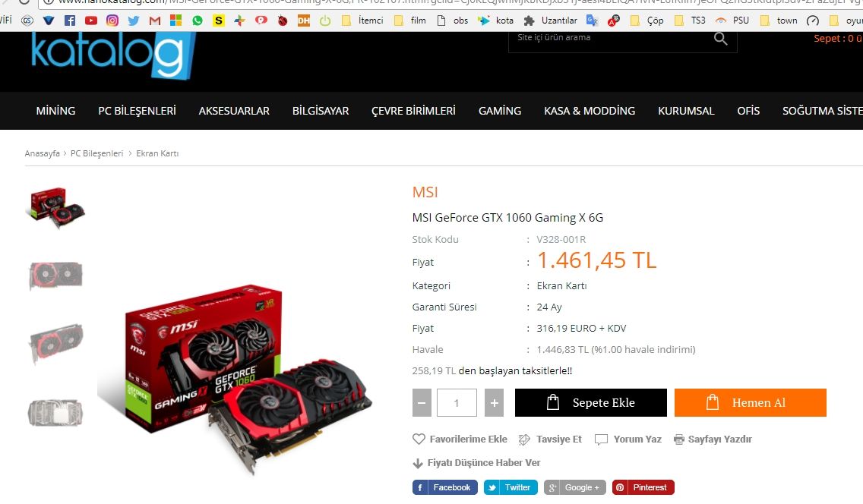
Task: Click the Sayfayı Yazdır printer icon
Action: [679, 439]
